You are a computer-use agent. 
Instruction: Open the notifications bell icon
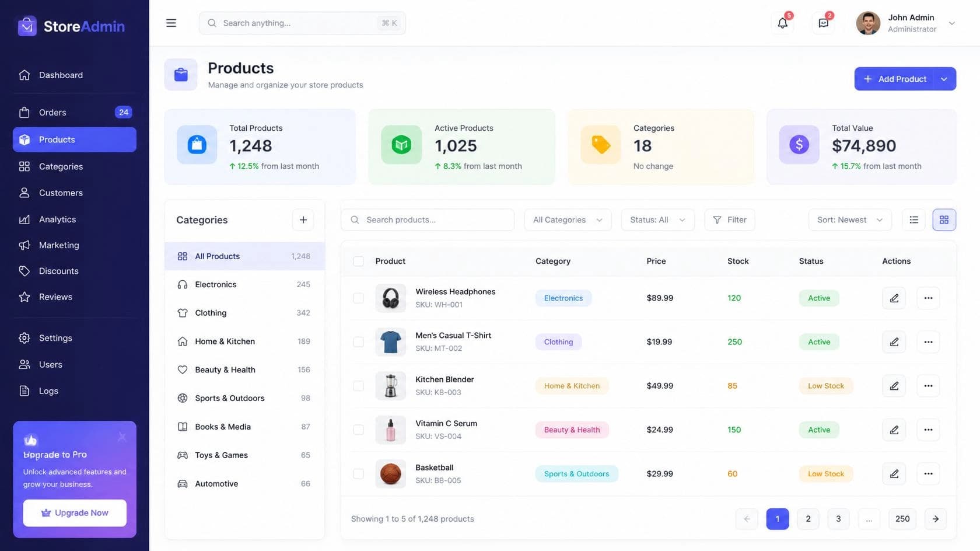(x=782, y=23)
